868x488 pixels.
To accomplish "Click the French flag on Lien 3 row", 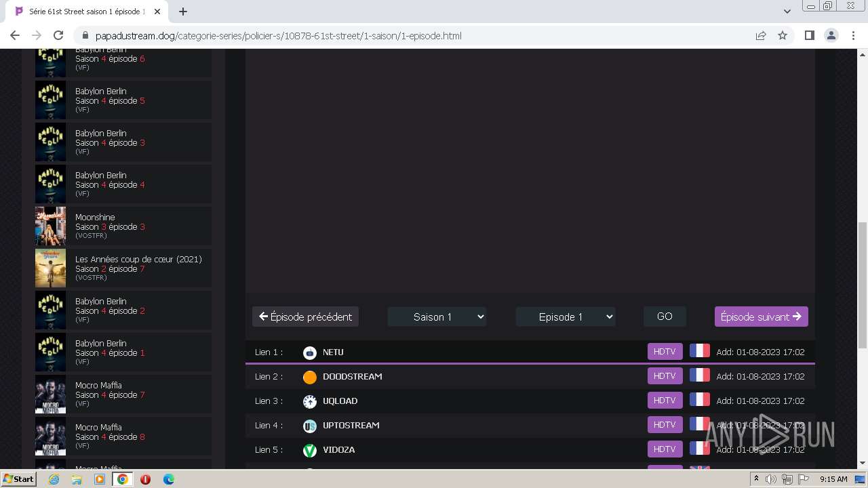I will [699, 400].
